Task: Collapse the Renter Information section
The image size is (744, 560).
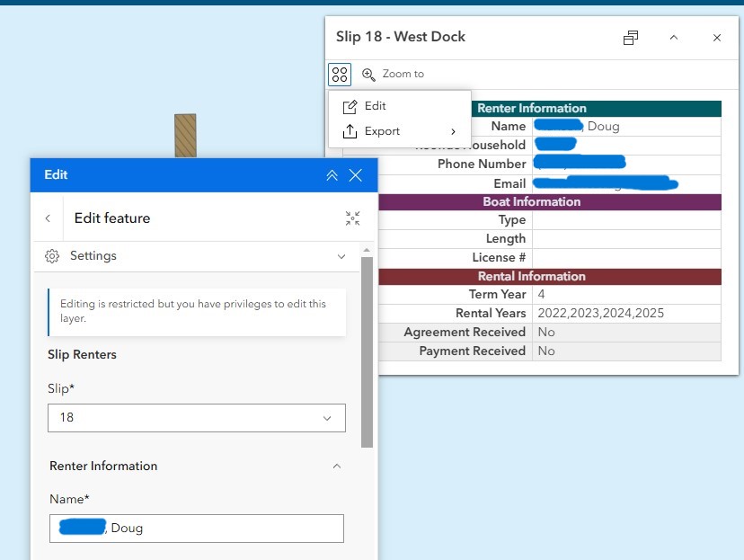Action: tap(337, 467)
